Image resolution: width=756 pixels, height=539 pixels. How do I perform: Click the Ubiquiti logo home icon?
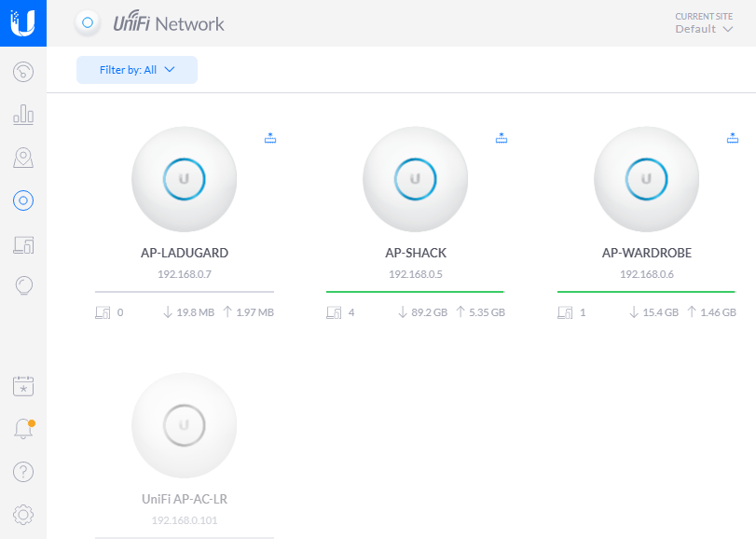(23, 23)
